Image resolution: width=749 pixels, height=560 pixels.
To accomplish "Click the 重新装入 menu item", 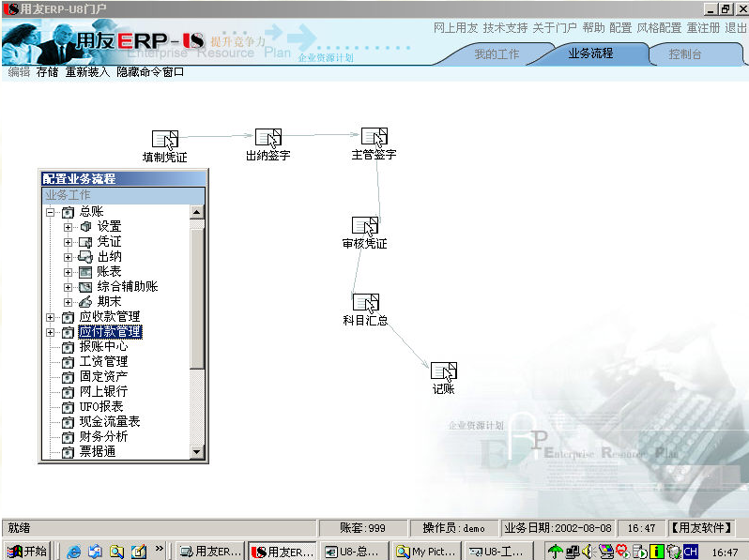I will 87,72.
